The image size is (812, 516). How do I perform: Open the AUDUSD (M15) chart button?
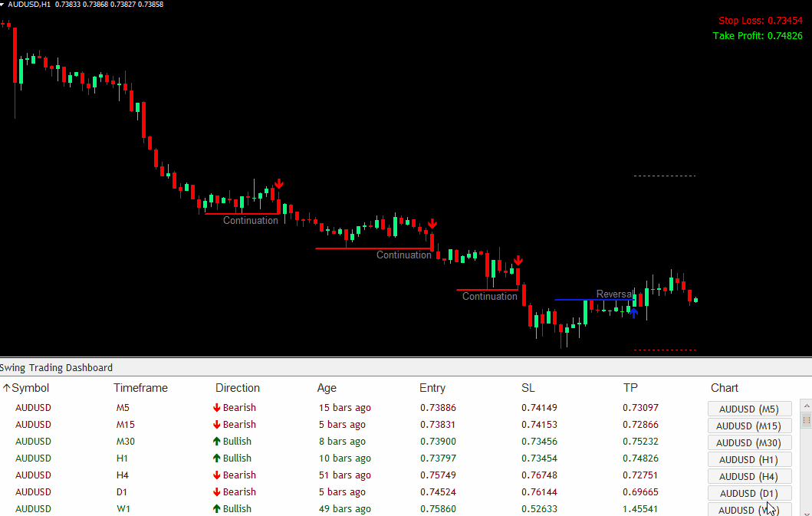pyautogui.click(x=749, y=426)
